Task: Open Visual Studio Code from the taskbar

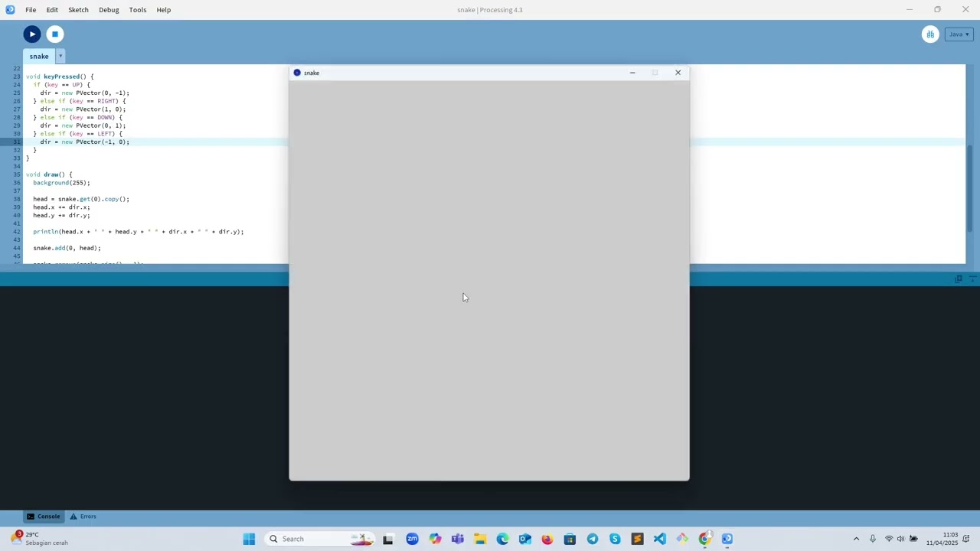Action: pos(660,539)
